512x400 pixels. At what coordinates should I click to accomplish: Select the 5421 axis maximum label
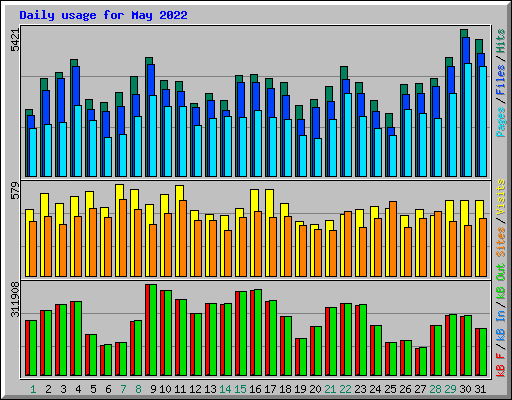[x=15, y=40]
